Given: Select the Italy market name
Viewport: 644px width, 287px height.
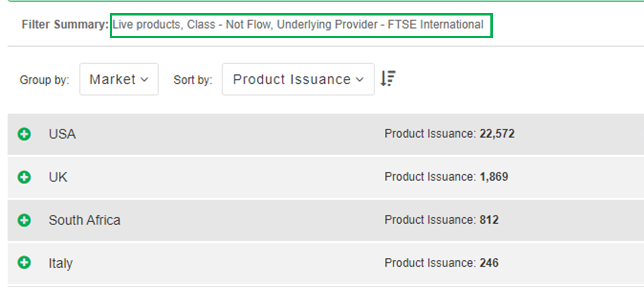Looking at the screenshot, I should [61, 263].
